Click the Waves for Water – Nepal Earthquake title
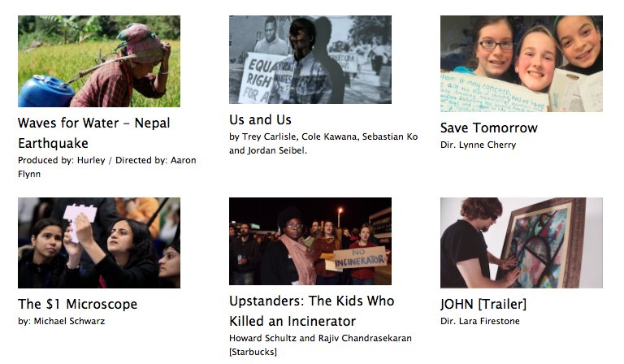 pyautogui.click(x=94, y=133)
